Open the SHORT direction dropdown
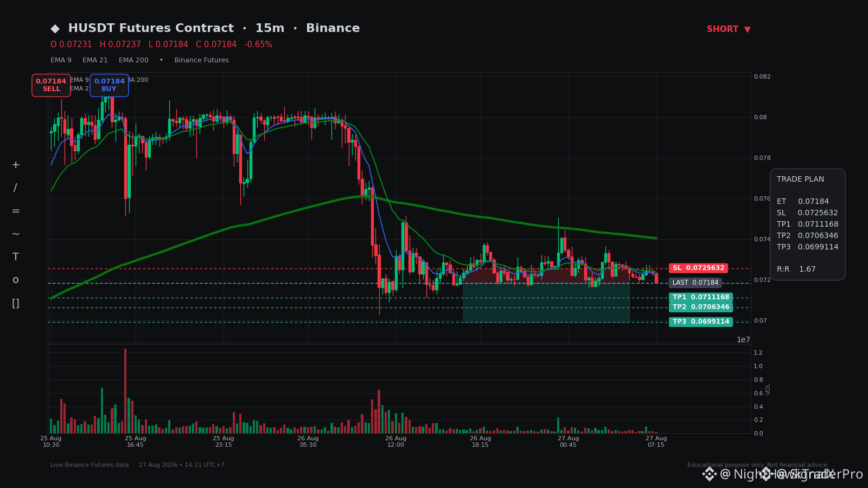This screenshot has width=868, height=488. pos(729,29)
